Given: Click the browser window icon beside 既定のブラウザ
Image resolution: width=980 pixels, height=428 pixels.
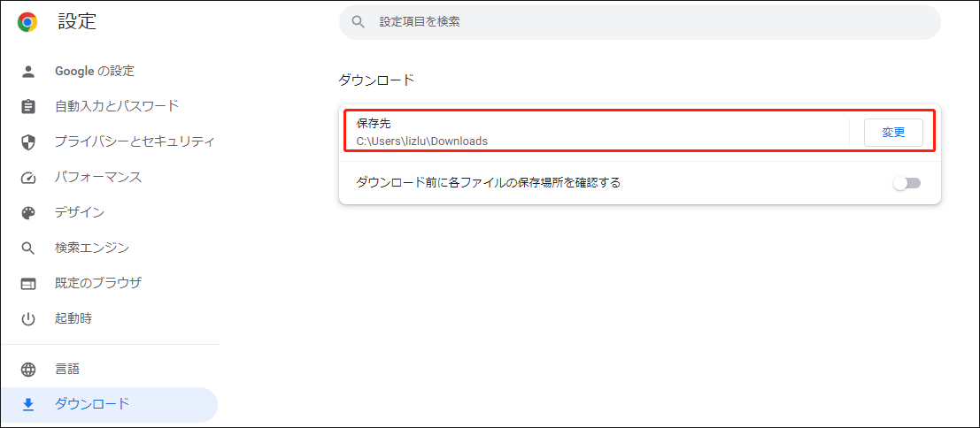Looking at the screenshot, I should point(28,284).
